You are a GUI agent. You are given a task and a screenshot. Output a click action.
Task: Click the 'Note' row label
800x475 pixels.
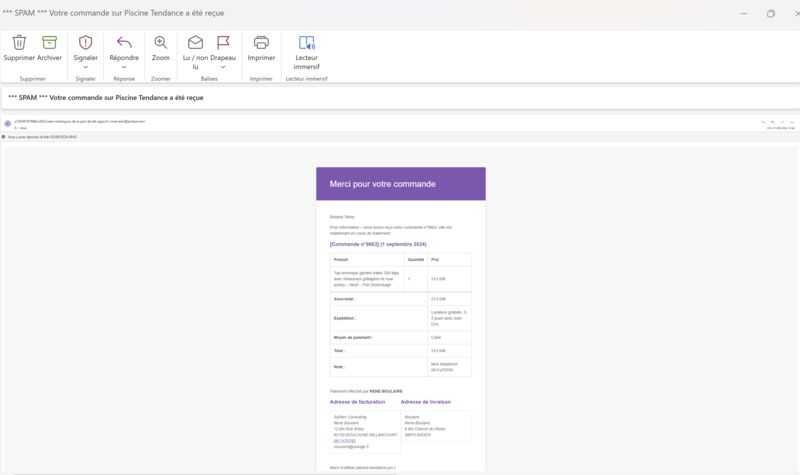[x=339, y=367]
